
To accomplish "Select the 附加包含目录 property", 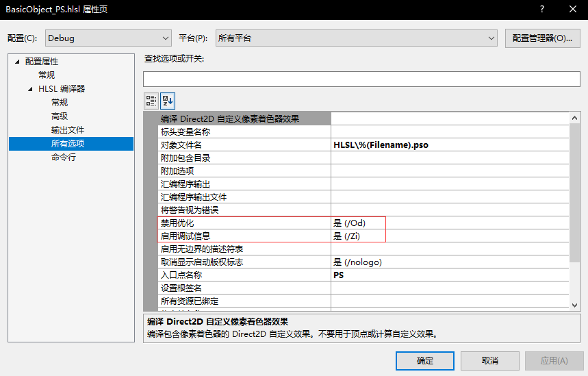I will click(244, 158).
